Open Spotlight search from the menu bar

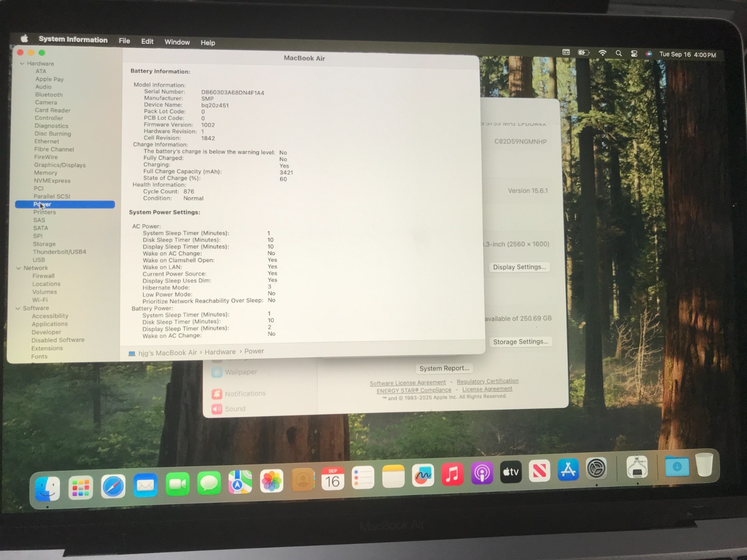(619, 54)
